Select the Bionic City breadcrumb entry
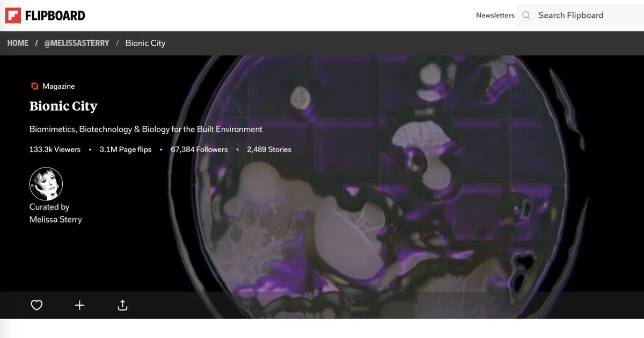644x338 pixels. 145,42
